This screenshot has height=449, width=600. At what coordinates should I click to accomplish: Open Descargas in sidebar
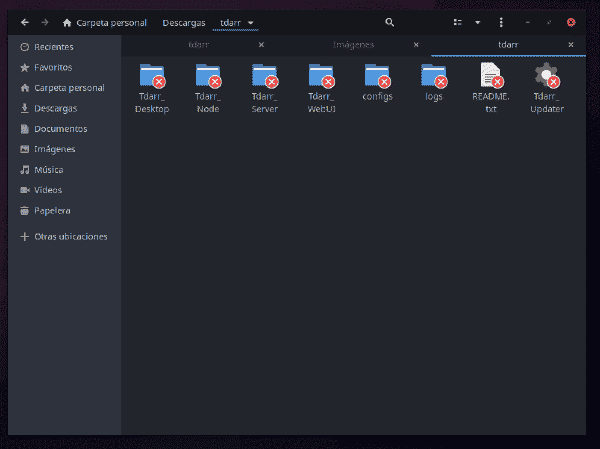click(x=64, y=108)
